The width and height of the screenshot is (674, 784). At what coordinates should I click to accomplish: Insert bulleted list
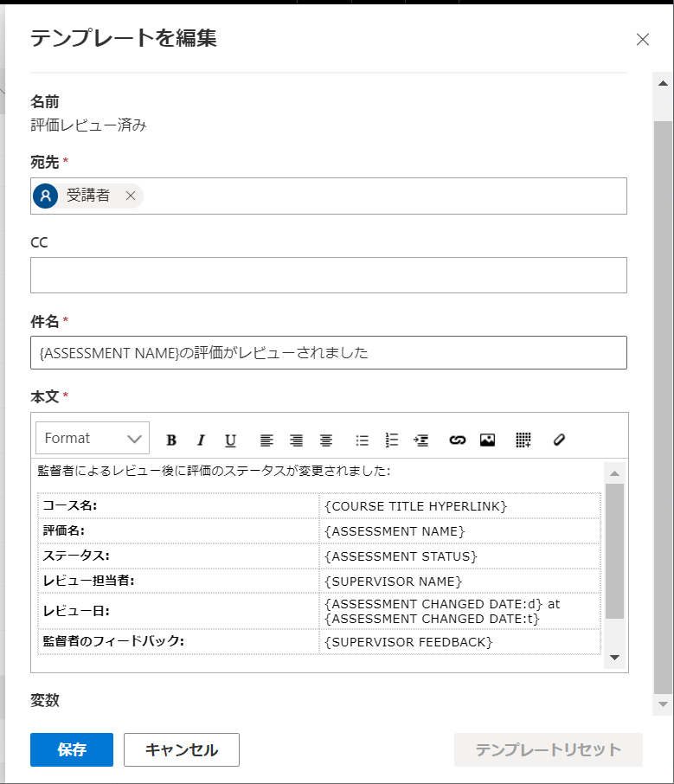[362, 440]
